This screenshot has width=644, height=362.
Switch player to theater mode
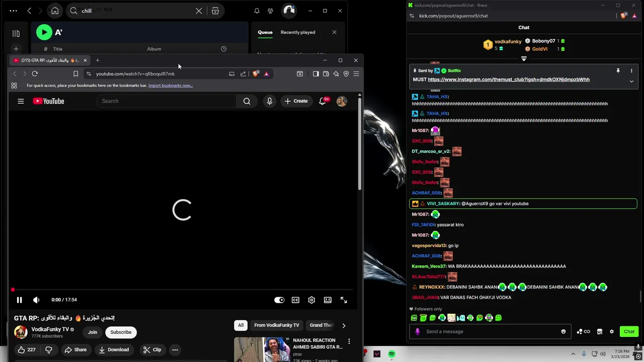(x=328, y=300)
